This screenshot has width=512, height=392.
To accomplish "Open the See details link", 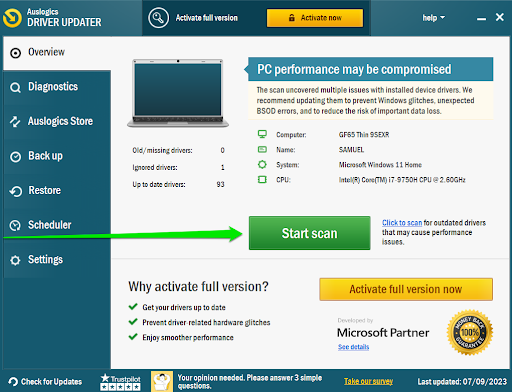I will [353, 347].
